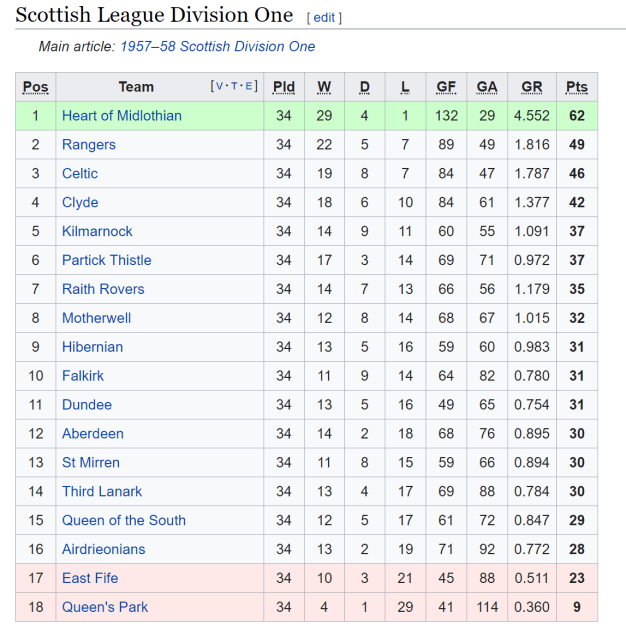
Task: Open the Queen's Park article
Action: 105,607
